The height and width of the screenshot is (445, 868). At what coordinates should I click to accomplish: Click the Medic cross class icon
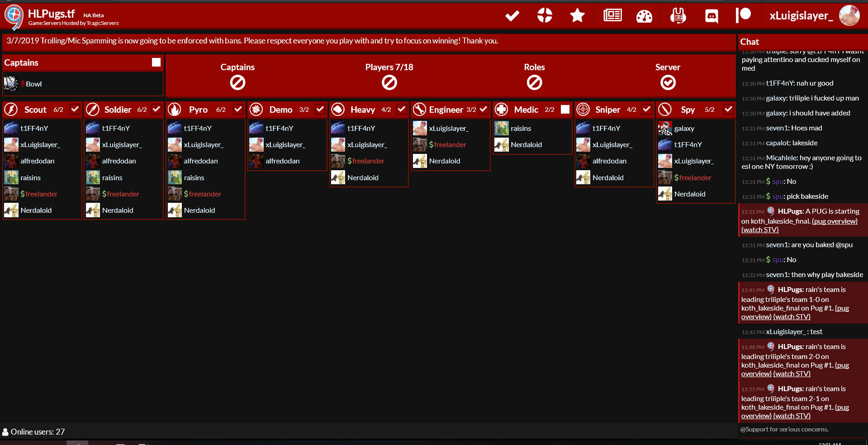[501, 110]
